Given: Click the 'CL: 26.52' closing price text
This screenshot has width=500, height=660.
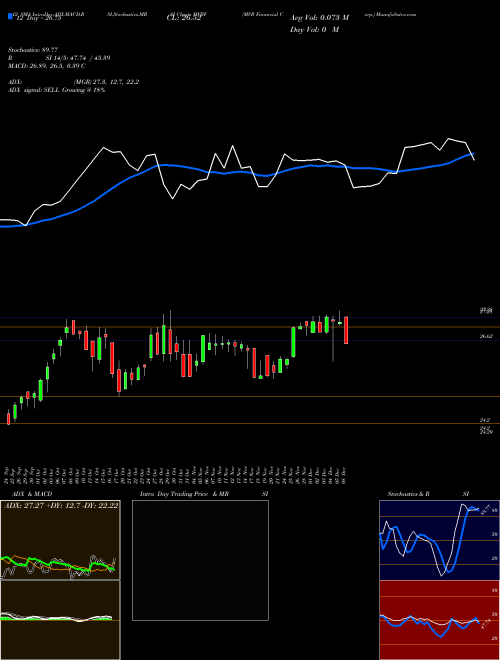Looking at the screenshot, I should click(184, 18).
